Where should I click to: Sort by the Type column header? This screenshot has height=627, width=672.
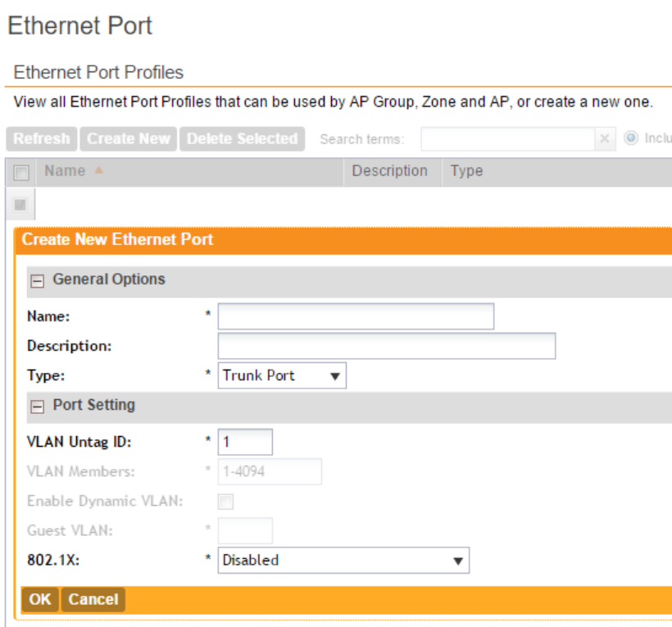[466, 170]
